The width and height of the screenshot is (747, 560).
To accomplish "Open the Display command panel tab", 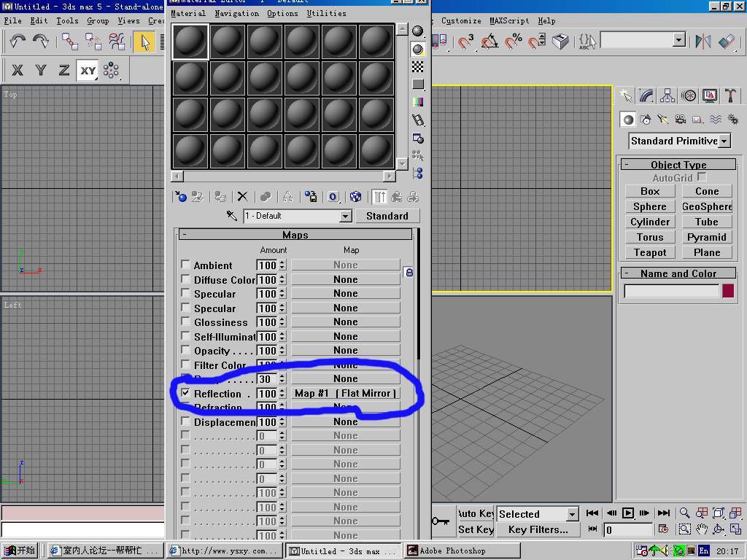I will 709,96.
